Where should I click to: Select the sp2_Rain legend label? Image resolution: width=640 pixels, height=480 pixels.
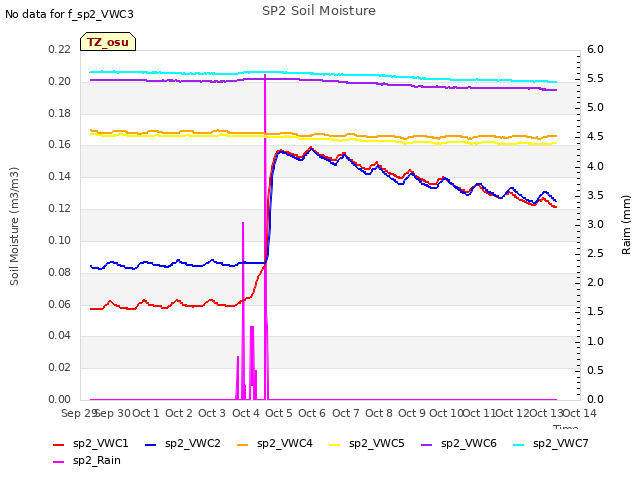coord(97,461)
